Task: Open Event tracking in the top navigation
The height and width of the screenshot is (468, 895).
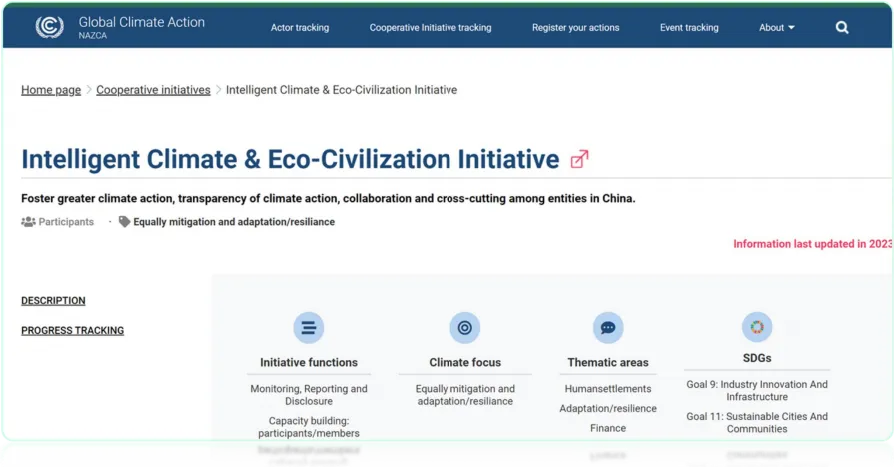Action: (689, 28)
